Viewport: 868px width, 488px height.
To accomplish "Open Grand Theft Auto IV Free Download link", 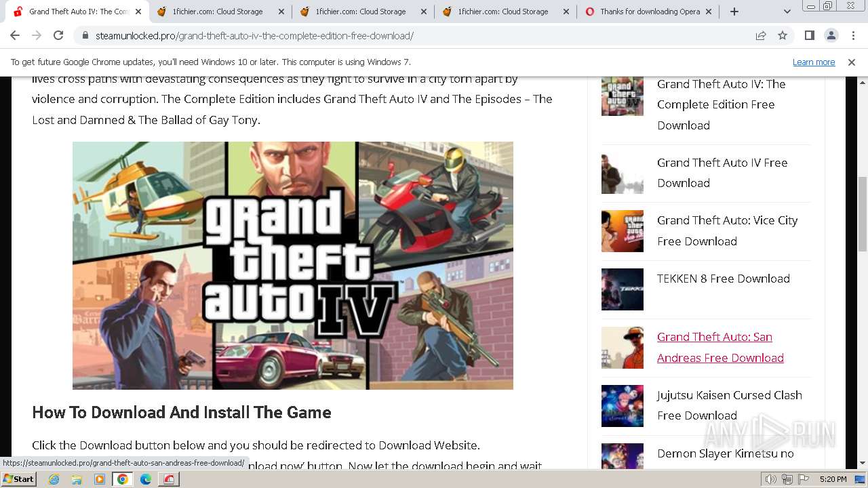I will tap(722, 173).
